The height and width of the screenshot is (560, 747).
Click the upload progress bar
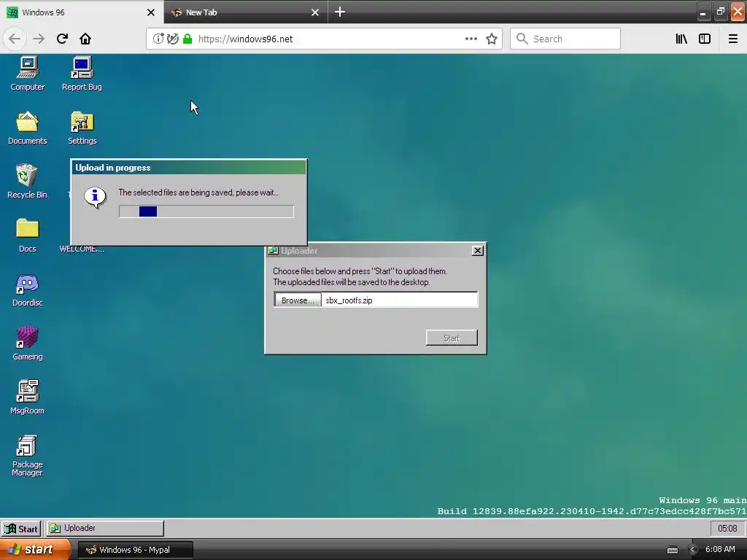tap(206, 211)
